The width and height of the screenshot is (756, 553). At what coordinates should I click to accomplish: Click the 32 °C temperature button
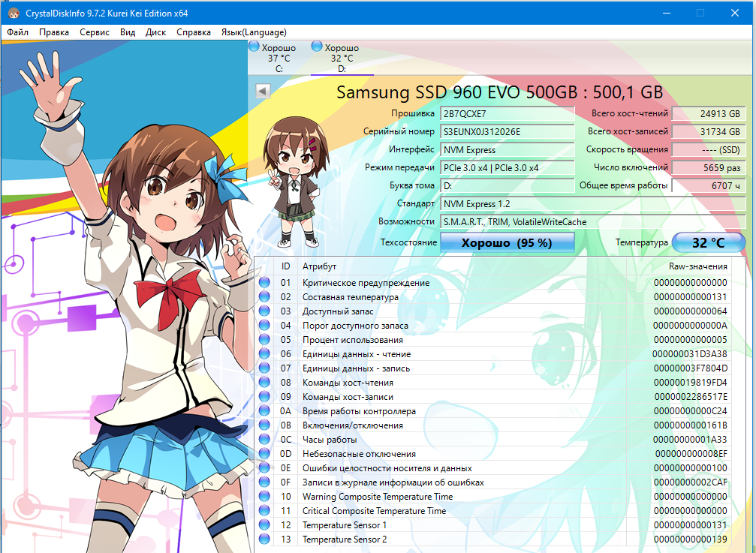click(708, 242)
